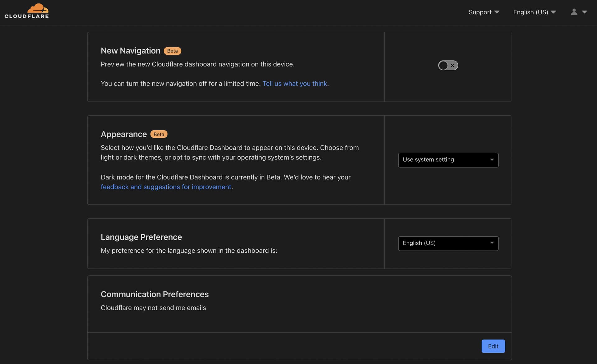Click the Beta badge next to New Navigation

[x=172, y=51]
